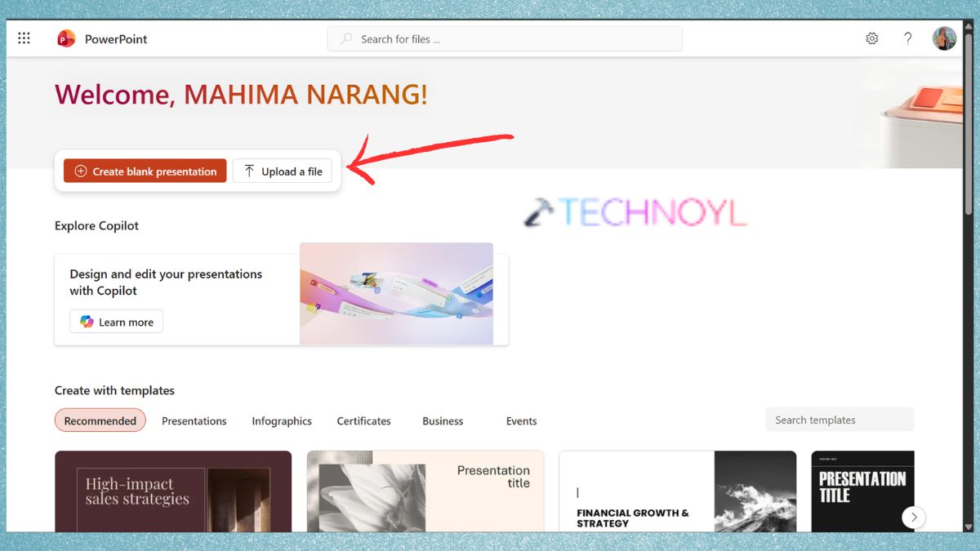Click in the Search for files box

[505, 38]
